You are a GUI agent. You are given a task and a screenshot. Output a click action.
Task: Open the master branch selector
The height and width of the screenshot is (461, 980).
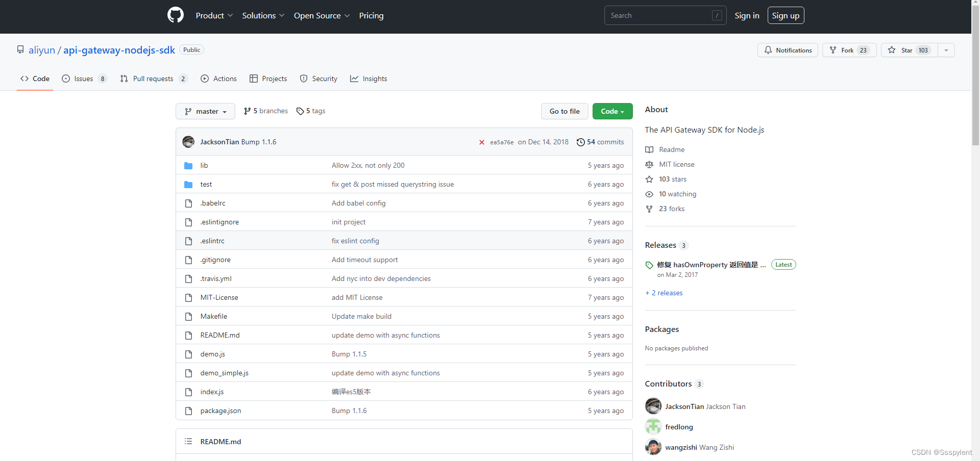coord(205,111)
